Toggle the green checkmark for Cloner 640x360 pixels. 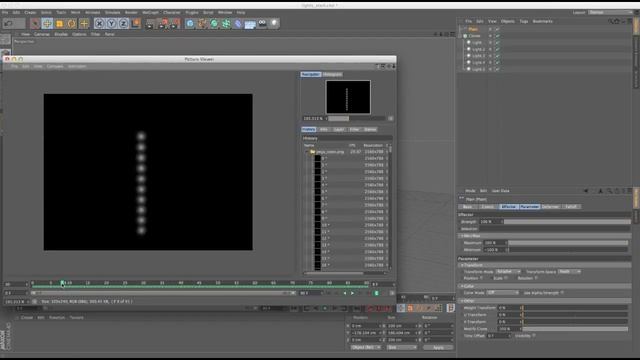pos(497,36)
